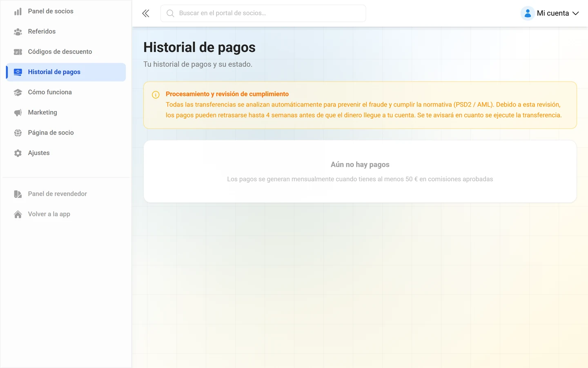Screen dimensions: 588x368
Task: Click the Historial de pagos money icon
Action: tap(18, 72)
